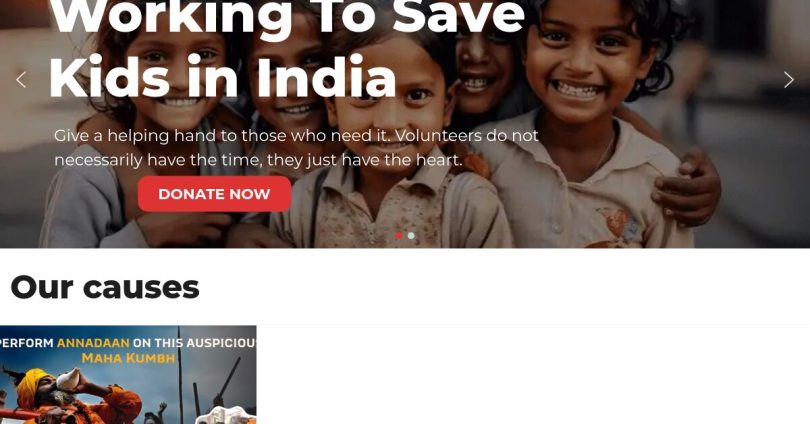Open the Annadaan Maha Kumbh cause card

pos(128,374)
